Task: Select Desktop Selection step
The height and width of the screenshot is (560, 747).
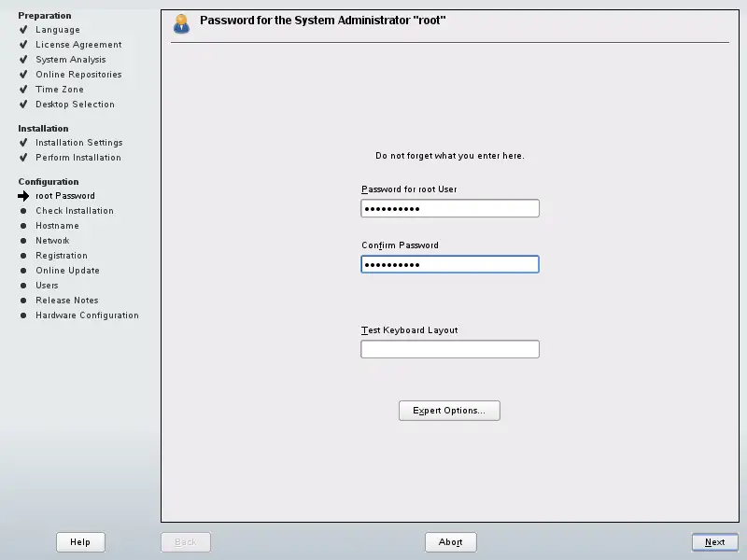Action: pyautogui.click(x=75, y=105)
